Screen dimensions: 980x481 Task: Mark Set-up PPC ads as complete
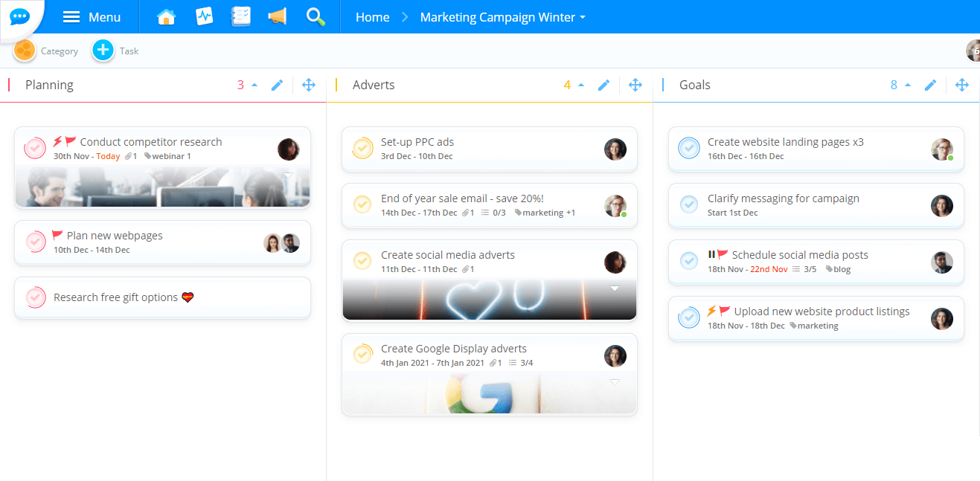point(362,148)
